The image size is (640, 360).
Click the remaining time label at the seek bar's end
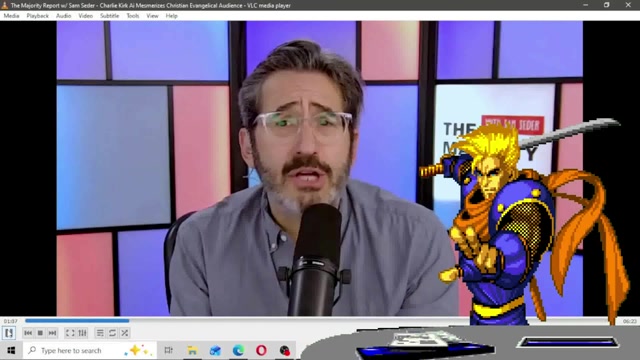click(x=629, y=321)
